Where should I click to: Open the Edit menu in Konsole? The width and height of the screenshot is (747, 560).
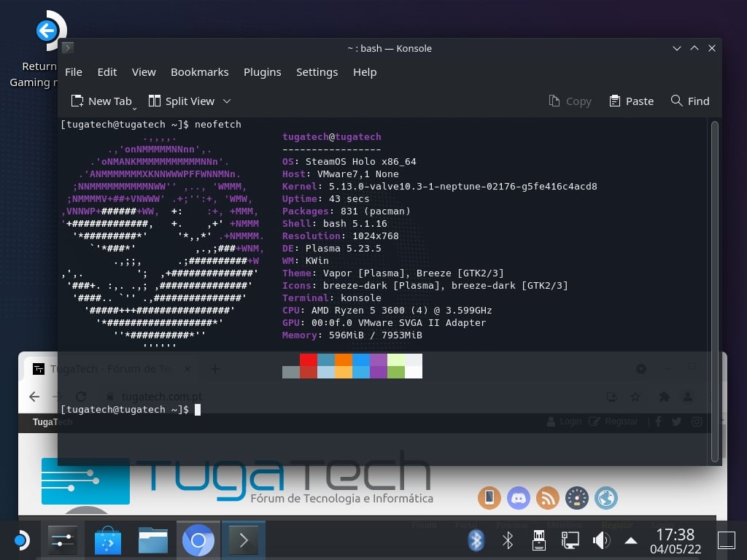[x=107, y=72]
